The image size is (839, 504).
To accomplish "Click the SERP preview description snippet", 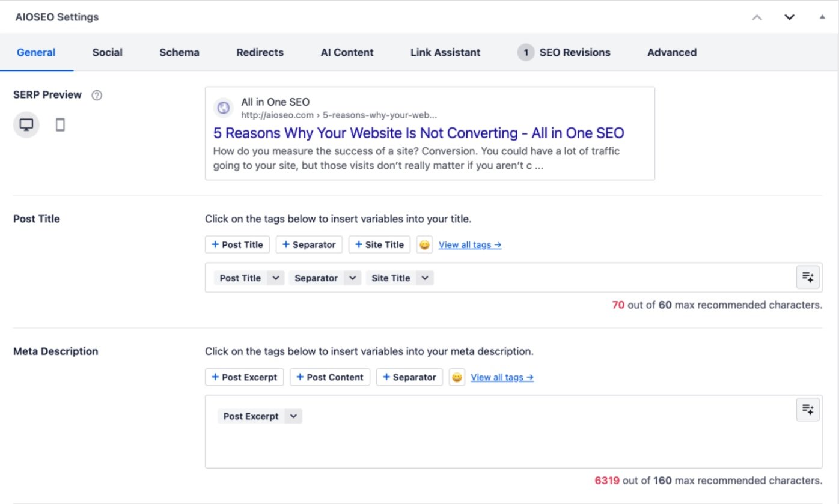I will point(416,159).
